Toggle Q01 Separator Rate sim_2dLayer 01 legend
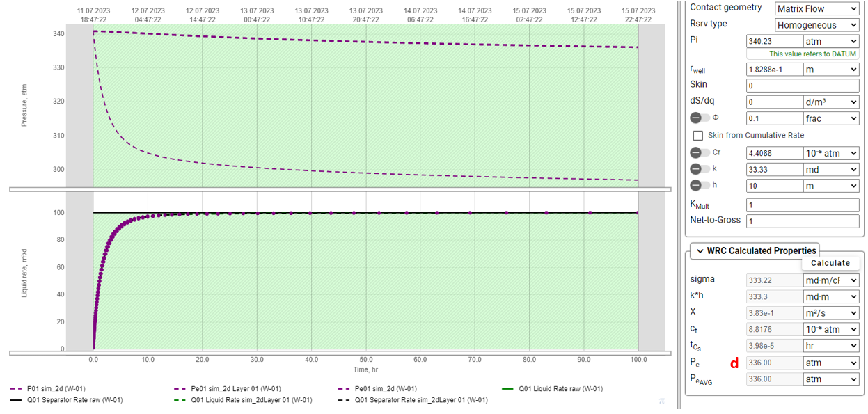Viewport: 868px width, 414px height. (414, 400)
